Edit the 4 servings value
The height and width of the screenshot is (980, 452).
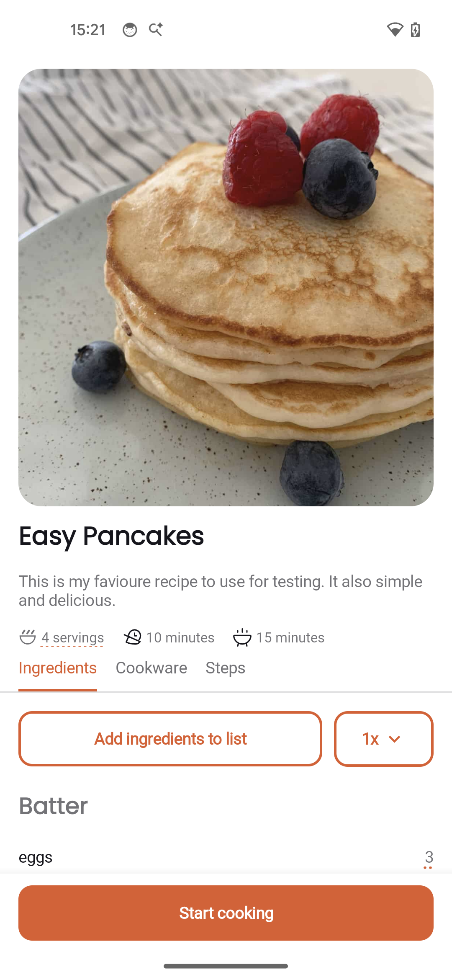[72, 637]
